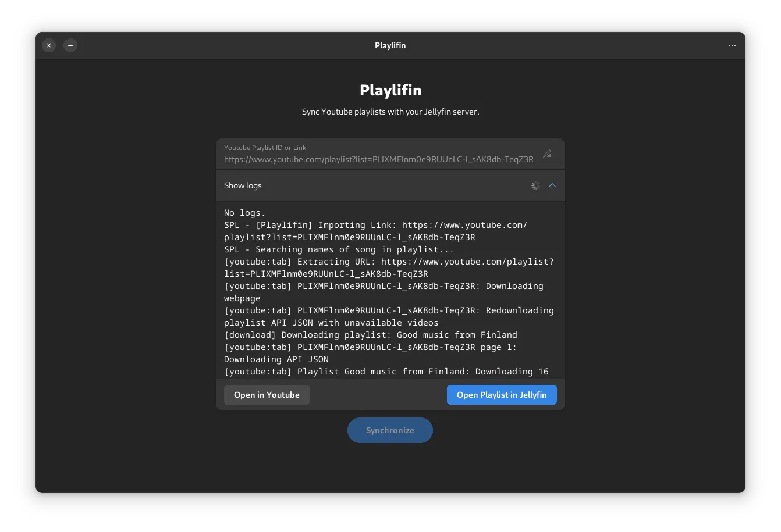The height and width of the screenshot is (532, 781).
Task: Collapse the logs with the chevron arrow
Action: [x=552, y=185]
